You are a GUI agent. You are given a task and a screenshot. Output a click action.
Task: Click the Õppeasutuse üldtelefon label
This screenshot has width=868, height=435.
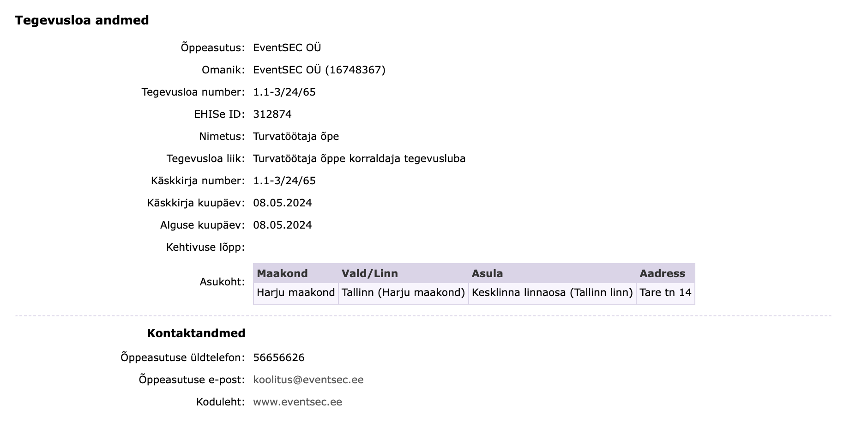point(183,357)
